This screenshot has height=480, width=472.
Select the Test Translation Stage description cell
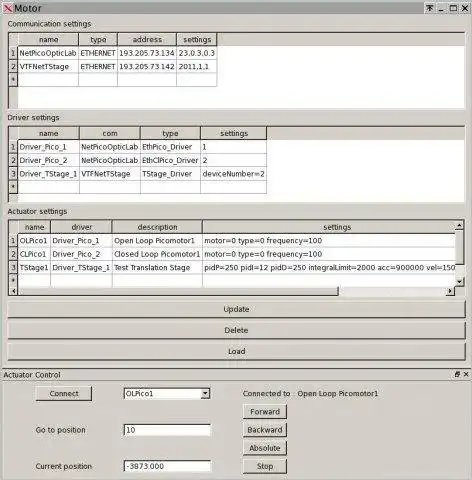coord(157,268)
